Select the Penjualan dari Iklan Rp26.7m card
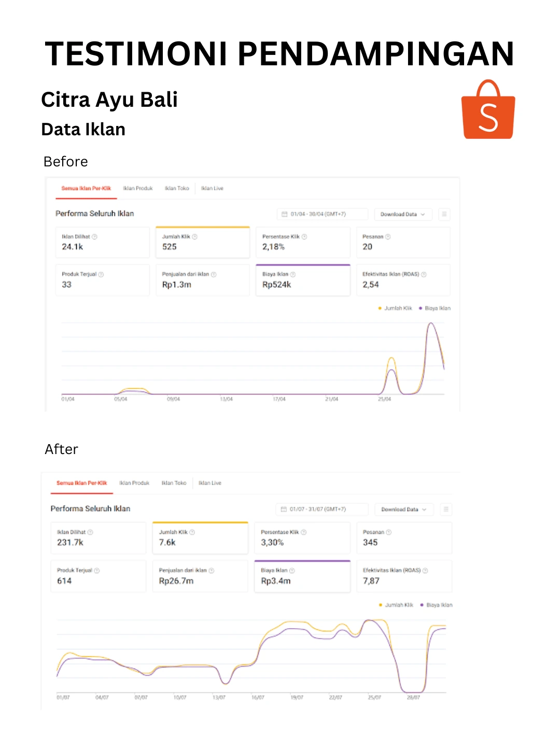The image size is (560, 736). coord(200,576)
